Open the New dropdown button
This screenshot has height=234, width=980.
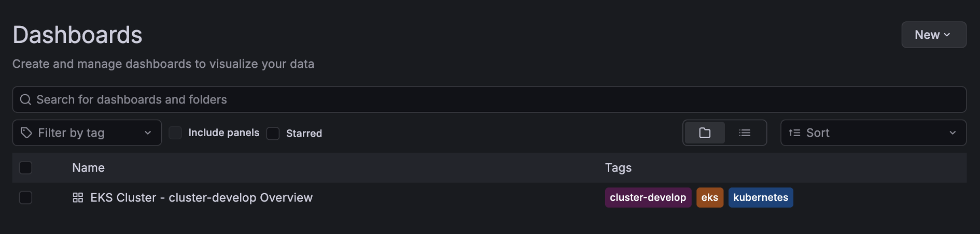(934, 35)
